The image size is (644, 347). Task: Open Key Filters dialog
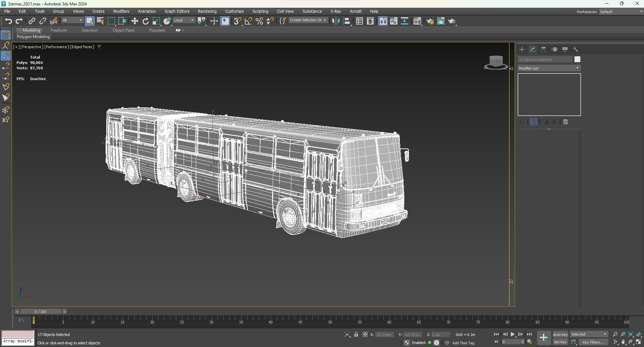pos(594,342)
